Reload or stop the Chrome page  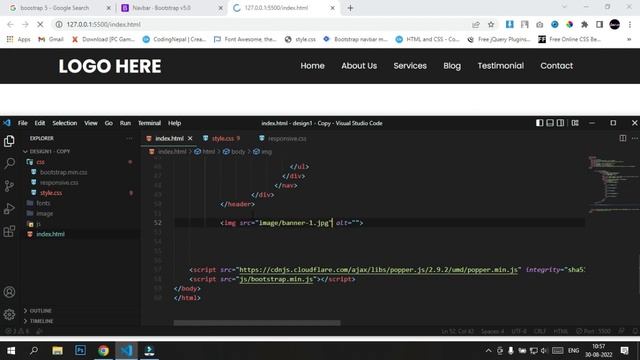[x=40, y=24]
